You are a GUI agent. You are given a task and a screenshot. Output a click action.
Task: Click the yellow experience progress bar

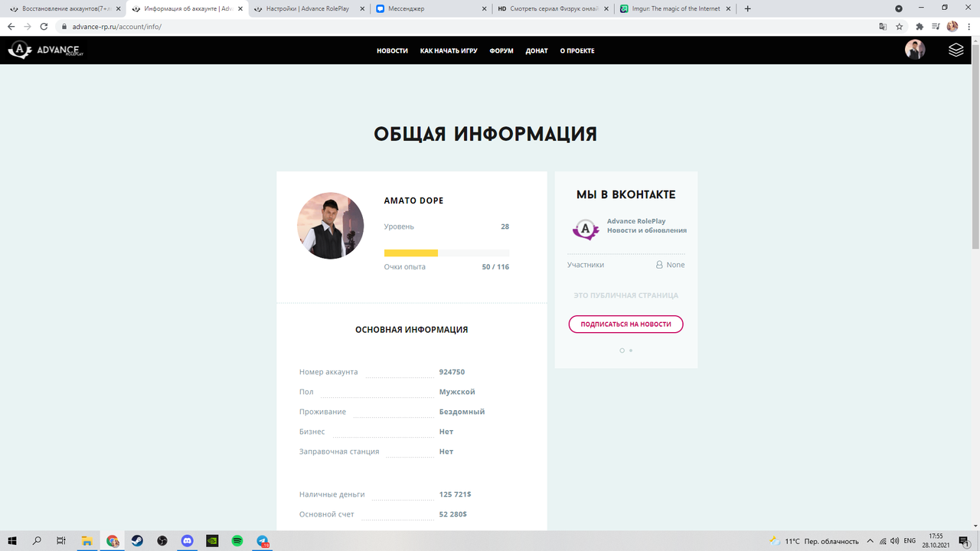click(410, 253)
